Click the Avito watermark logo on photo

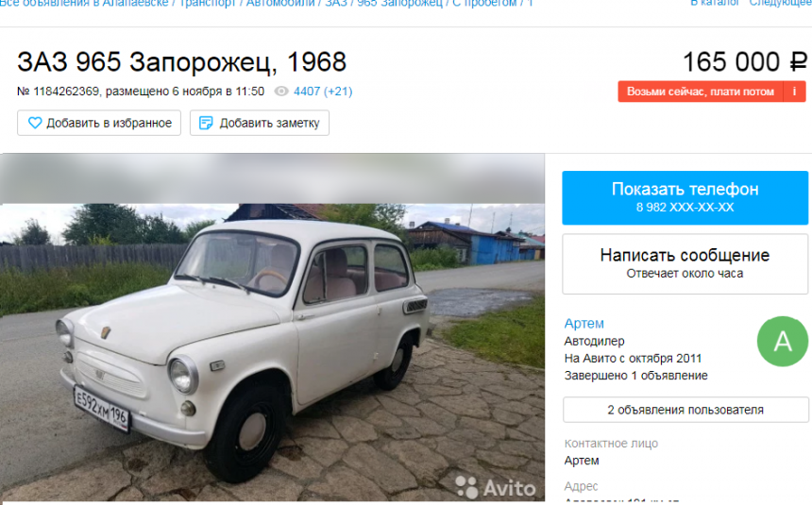pos(496,487)
